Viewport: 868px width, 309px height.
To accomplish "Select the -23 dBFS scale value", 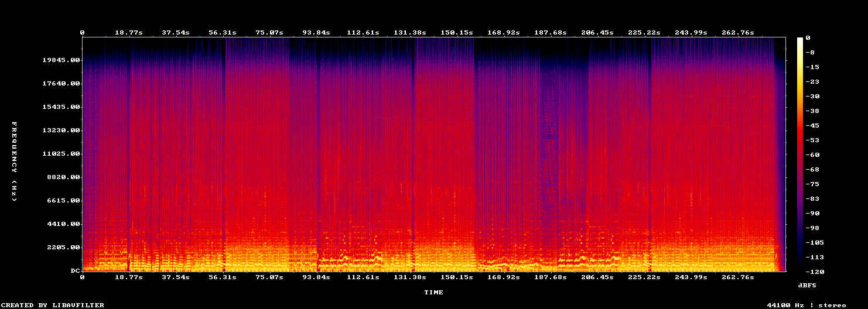I will tap(812, 82).
